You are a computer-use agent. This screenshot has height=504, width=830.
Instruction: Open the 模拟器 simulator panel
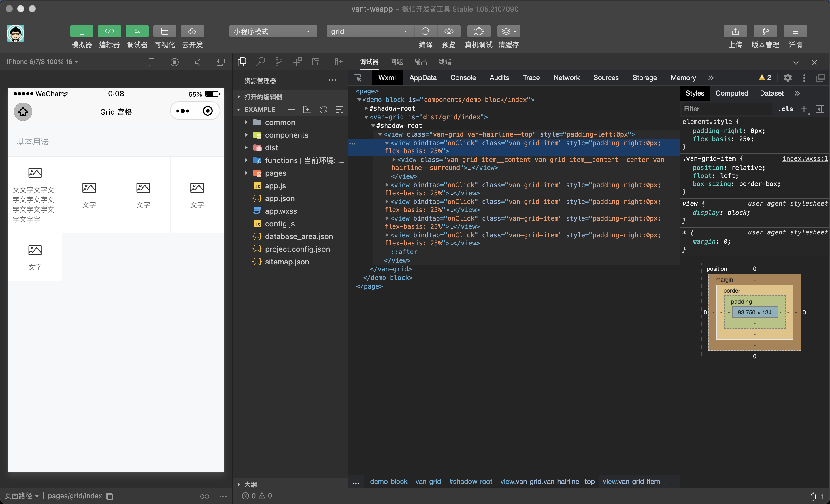81,31
